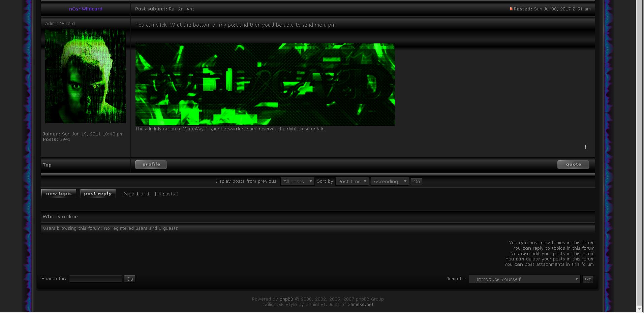644x313 pixels.
Task: Open the Ascending order dropdown
Action: click(390, 182)
